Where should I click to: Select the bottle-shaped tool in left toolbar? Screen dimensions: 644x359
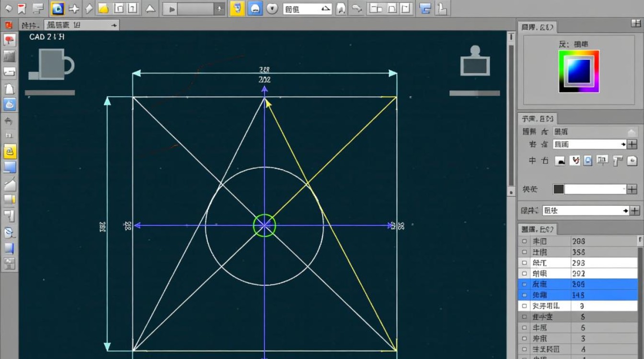coord(10,89)
